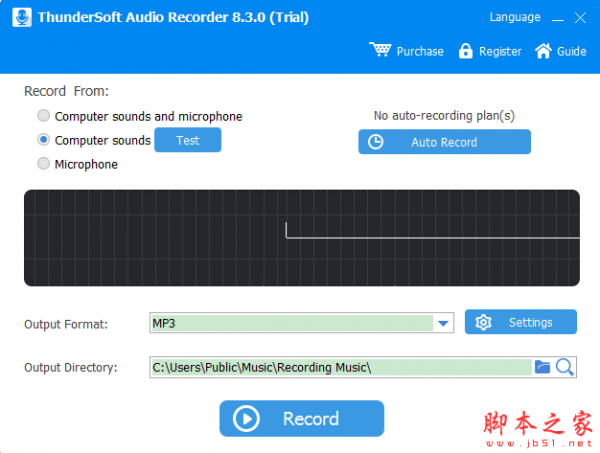
Task: Open the Language menu
Action: 515,17
